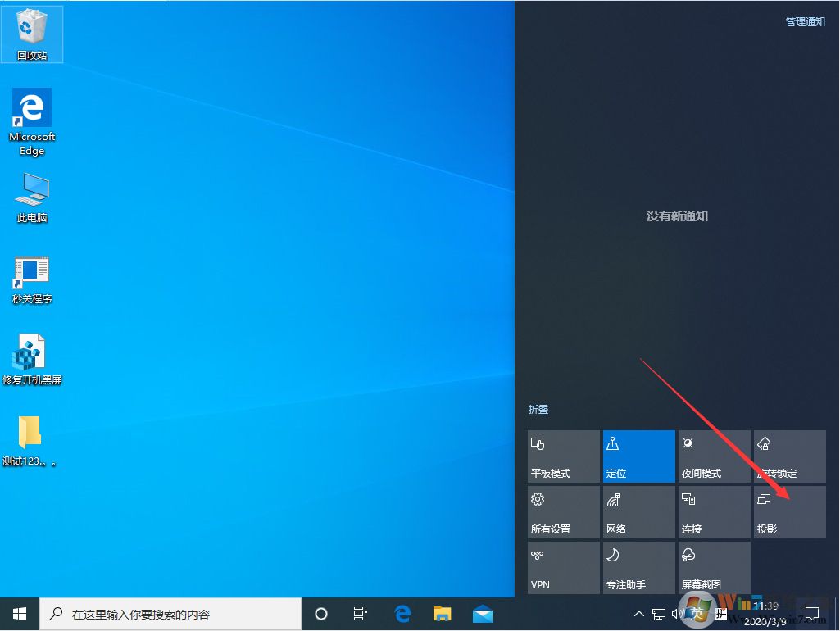Open the 投影 projection panel
The height and width of the screenshot is (631, 840).
point(788,511)
